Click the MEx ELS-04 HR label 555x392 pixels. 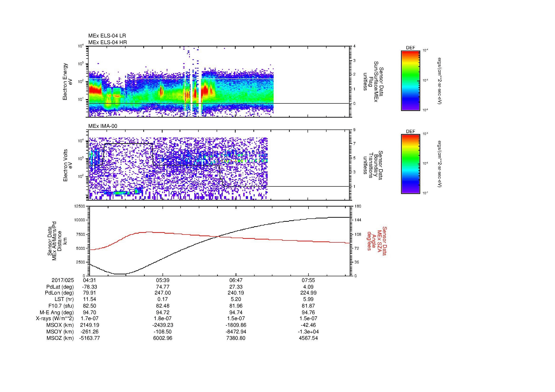pos(107,42)
